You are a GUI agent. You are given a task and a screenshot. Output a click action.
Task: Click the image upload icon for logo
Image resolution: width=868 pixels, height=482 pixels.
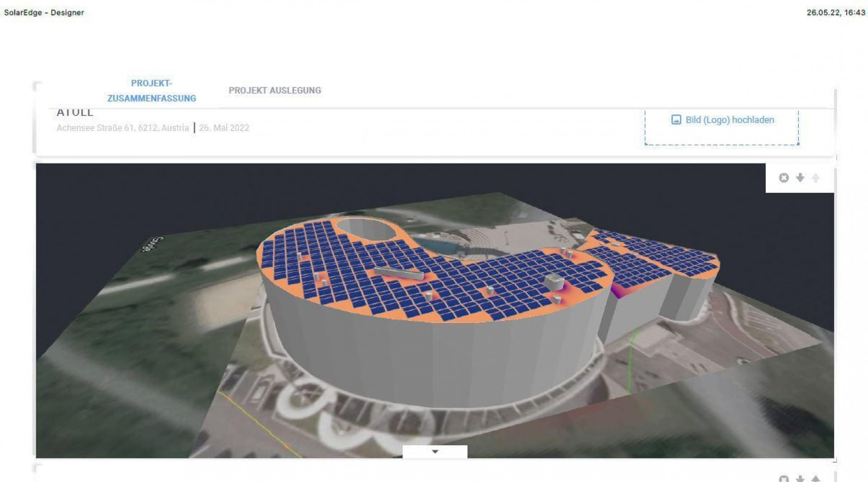click(x=676, y=120)
